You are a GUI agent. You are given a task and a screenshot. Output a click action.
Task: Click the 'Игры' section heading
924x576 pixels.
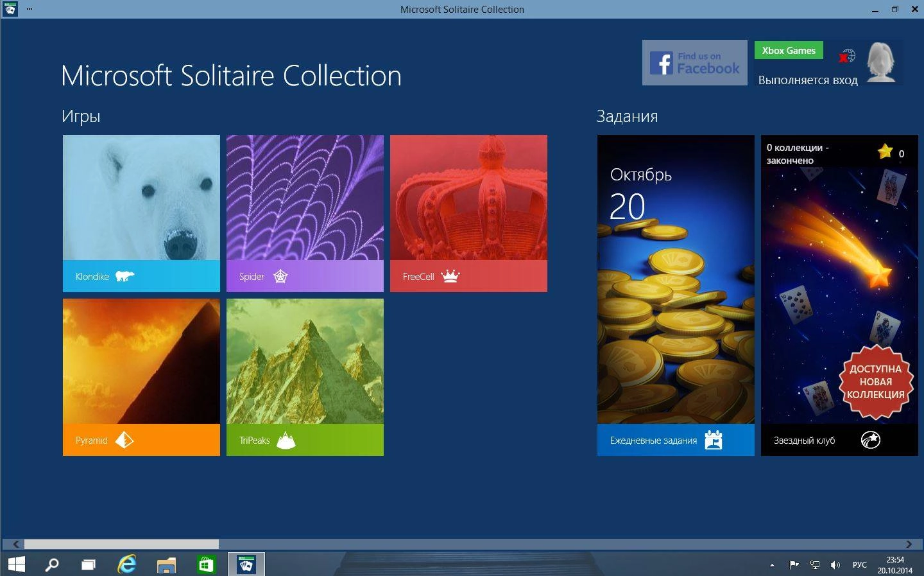point(81,117)
